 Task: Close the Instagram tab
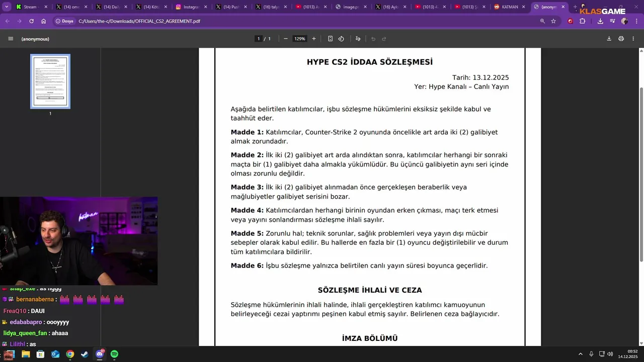[205, 7]
